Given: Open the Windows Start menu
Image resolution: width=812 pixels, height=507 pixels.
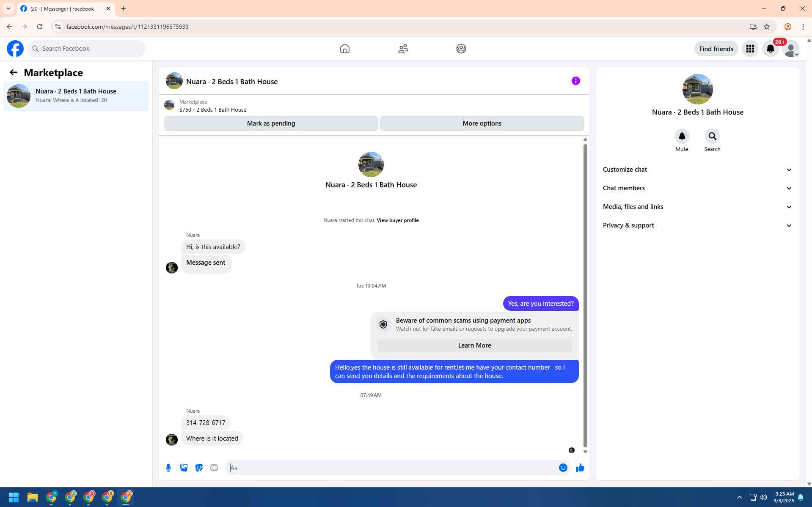Looking at the screenshot, I should pos(14,497).
